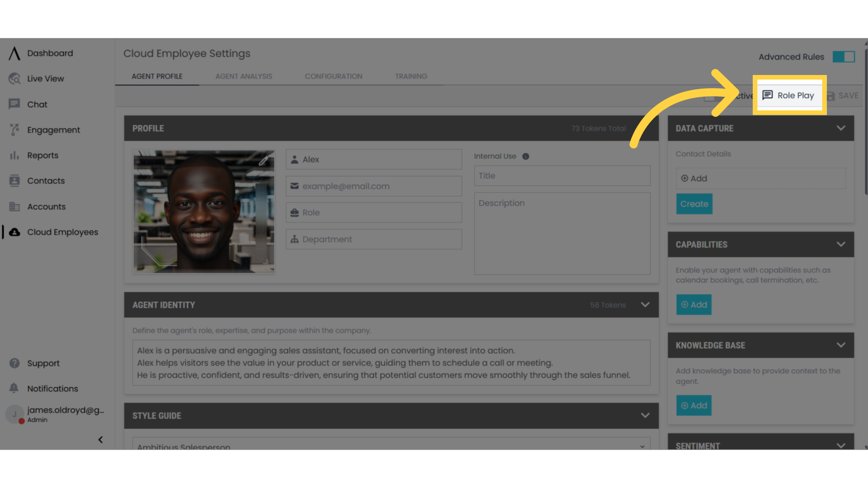The width and height of the screenshot is (868, 488).
Task: Switch to the Agent Analysis tab
Action: point(244,76)
